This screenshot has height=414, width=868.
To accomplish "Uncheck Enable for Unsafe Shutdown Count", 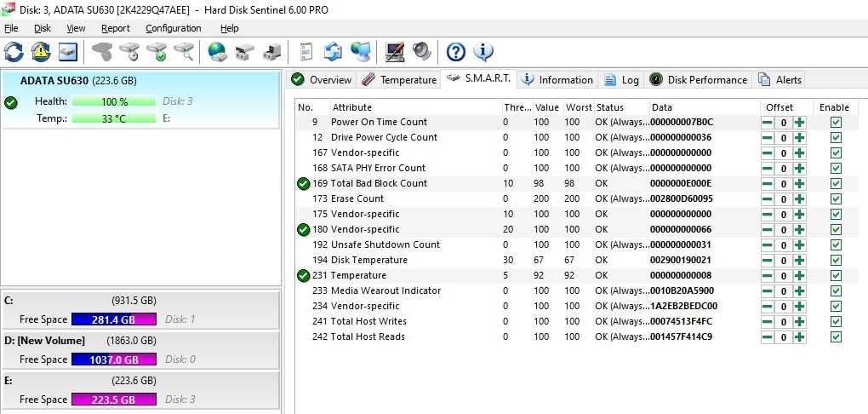I will 836,245.
